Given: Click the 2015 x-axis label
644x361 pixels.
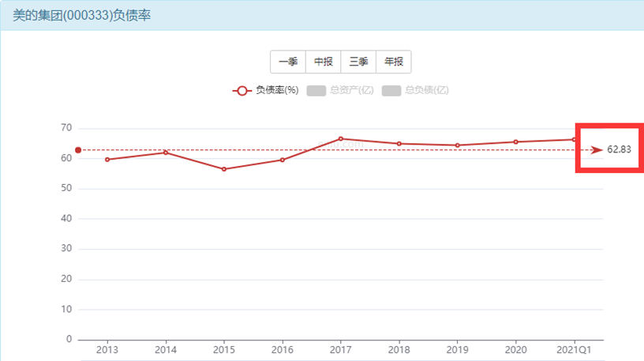Looking at the screenshot, I should coord(224,349).
